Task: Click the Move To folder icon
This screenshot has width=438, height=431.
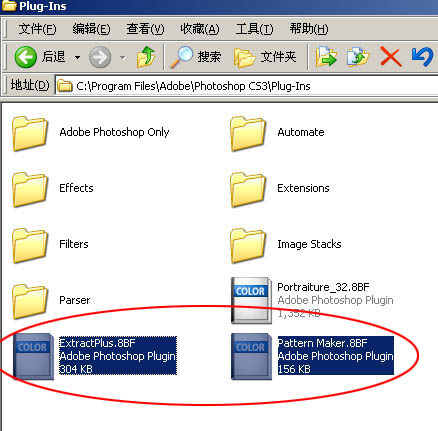Action: point(326,57)
